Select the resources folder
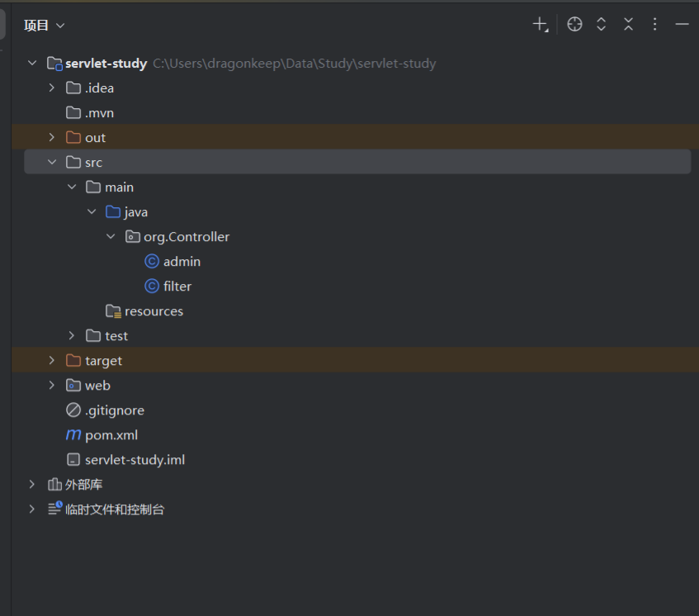The height and width of the screenshot is (616, 699). click(153, 311)
